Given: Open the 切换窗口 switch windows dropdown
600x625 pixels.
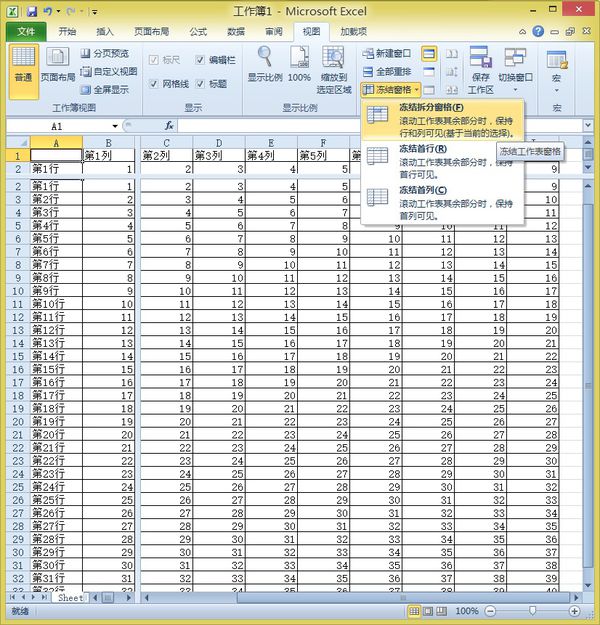Looking at the screenshot, I should (x=515, y=70).
